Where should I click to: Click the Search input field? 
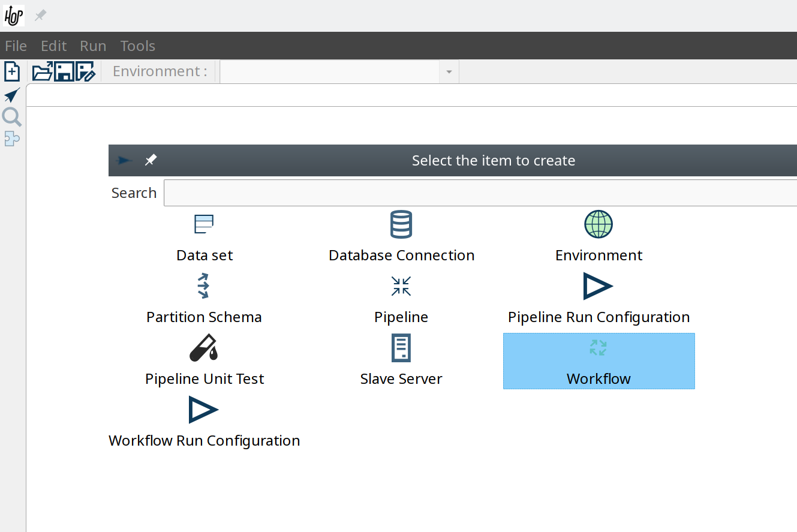click(x=480, y=193)
